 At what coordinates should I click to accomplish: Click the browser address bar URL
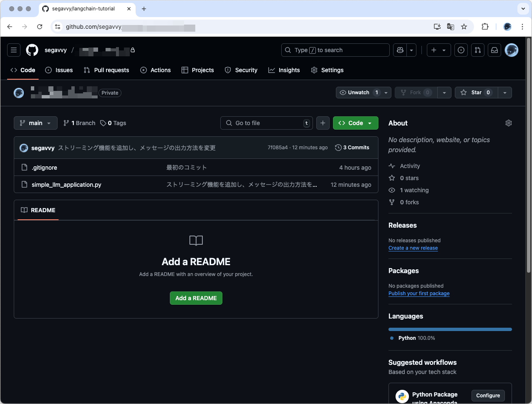[130, 27]
